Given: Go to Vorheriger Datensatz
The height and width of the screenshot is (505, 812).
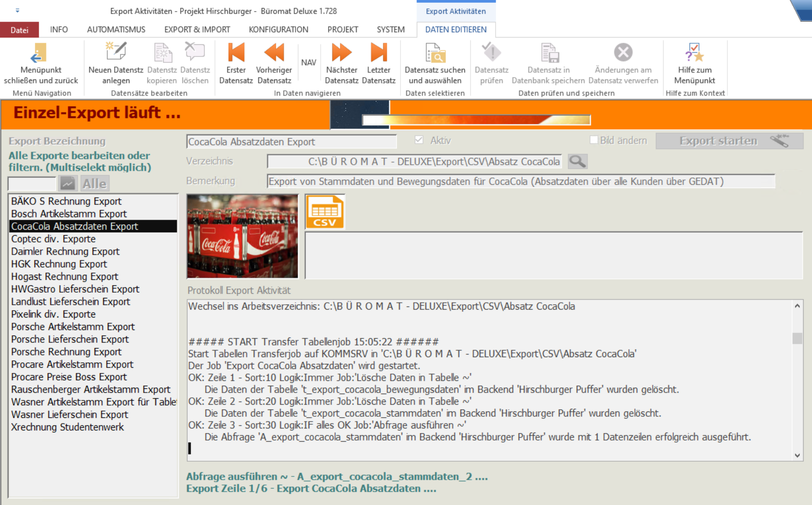Looking at the screenshot, I should [274, 53].
